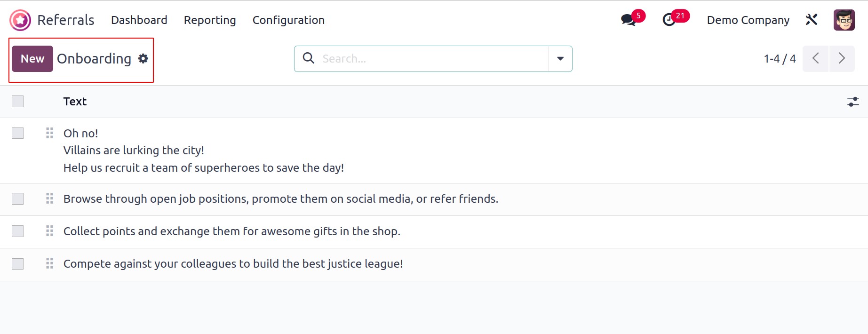Screen dimensions: 868x334
Task: Open the Reporting menu
Action: coord(210,20)
